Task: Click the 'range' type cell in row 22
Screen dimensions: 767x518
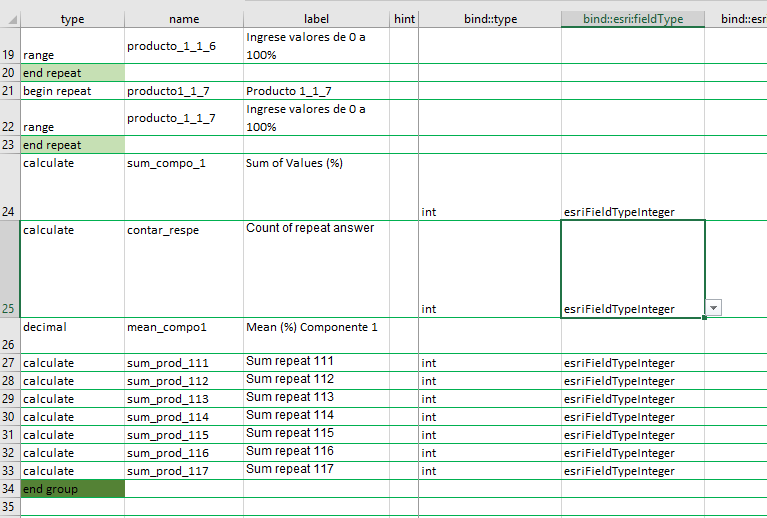Action: (72, 117)
